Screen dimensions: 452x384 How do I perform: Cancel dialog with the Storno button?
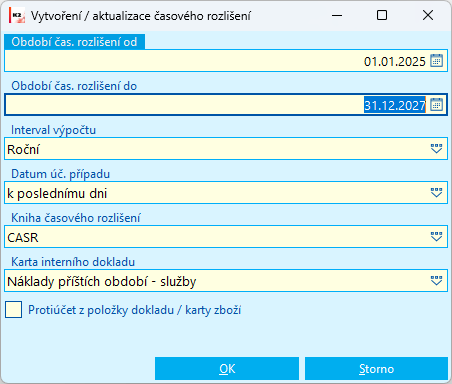[376, 369]
